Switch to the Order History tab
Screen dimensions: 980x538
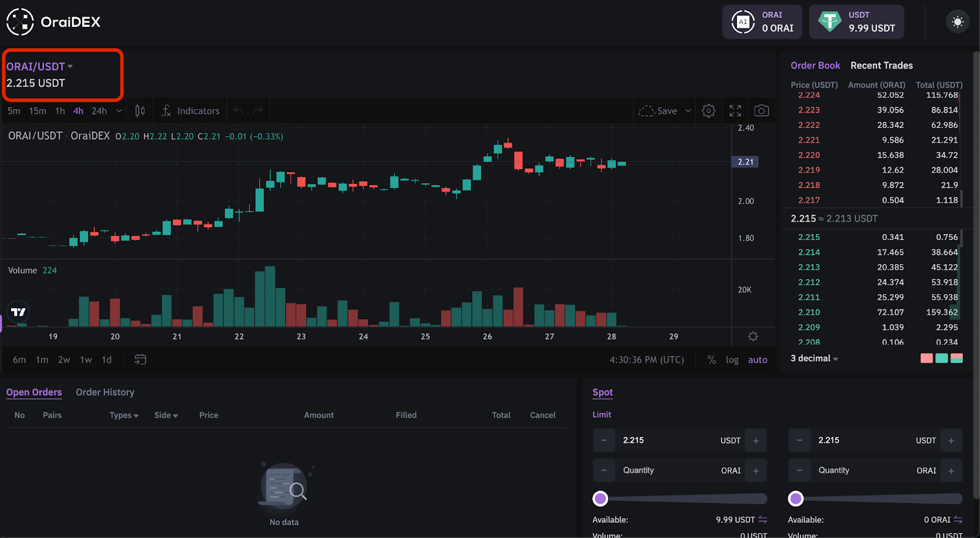(x=105, y=392)
